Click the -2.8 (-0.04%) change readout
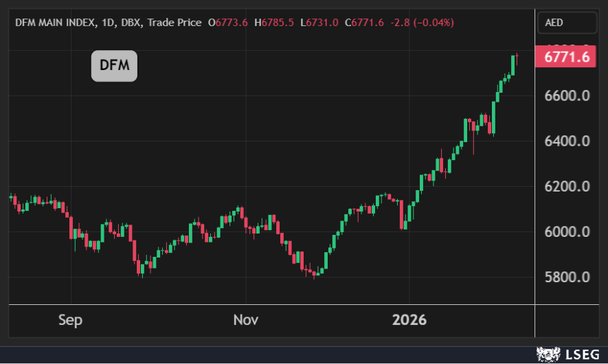The height and width of the screenshot is (364, 608). [422, 23]
